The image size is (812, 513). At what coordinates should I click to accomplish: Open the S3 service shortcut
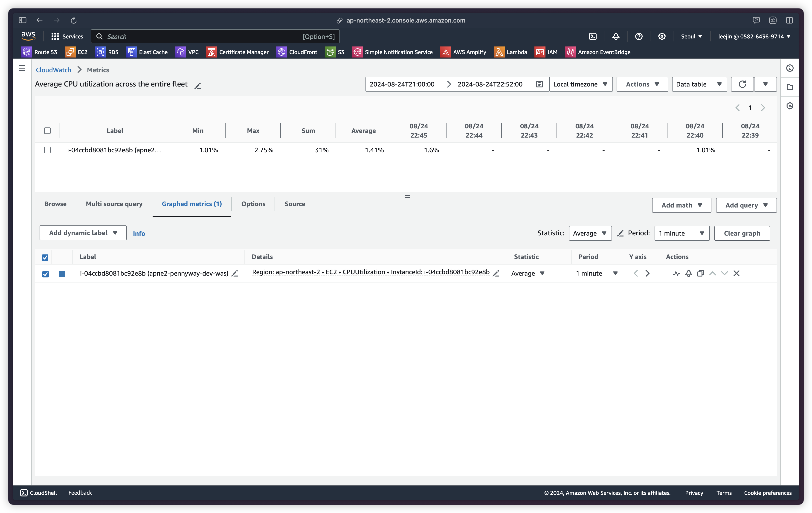(334, 52)
